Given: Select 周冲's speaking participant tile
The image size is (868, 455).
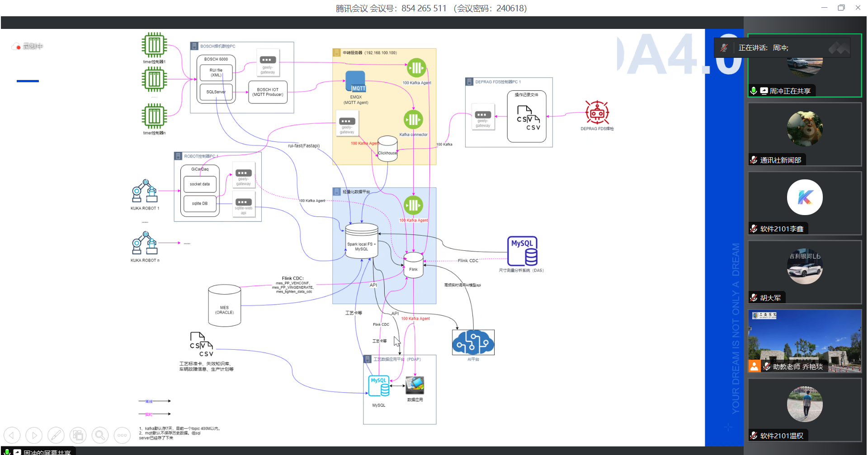Looking at the screenshot, I should (805, 65).
